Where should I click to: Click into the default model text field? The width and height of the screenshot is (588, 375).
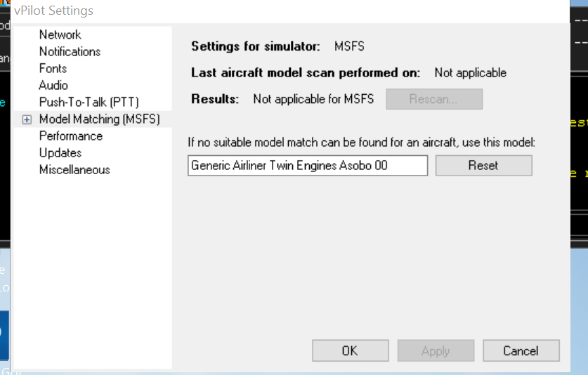(308, 166)
